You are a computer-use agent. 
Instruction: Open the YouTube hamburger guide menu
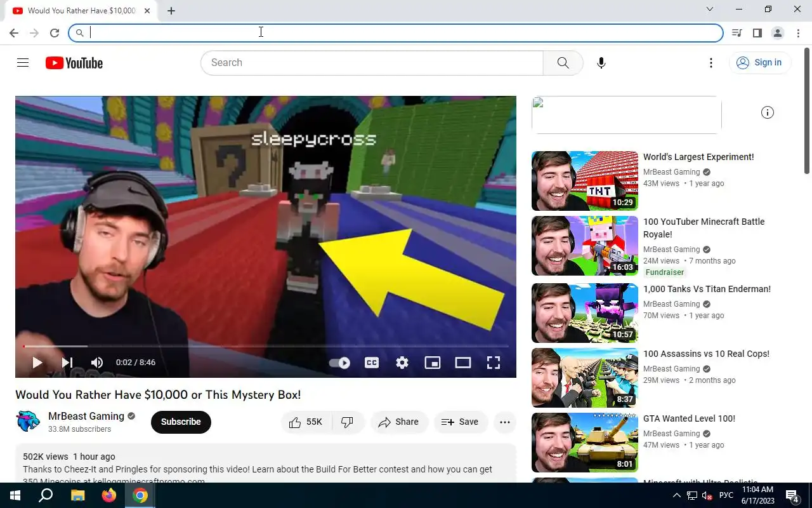(23, 62)
